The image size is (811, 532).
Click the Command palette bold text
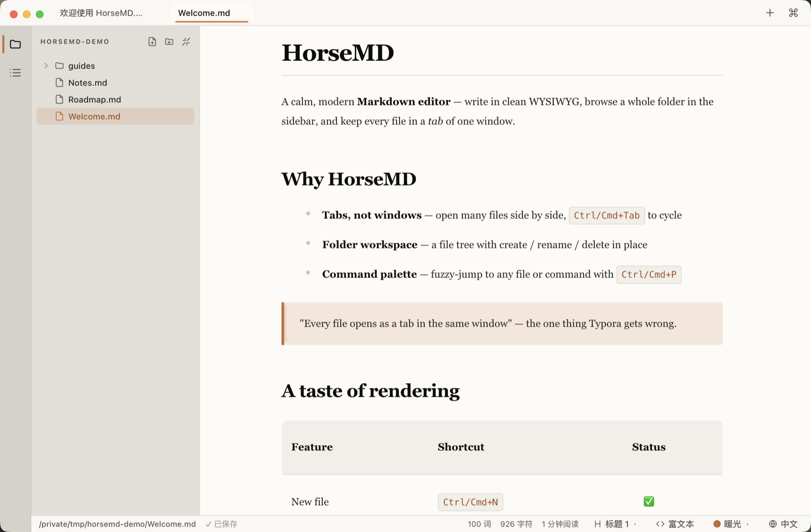coord(370,274)
